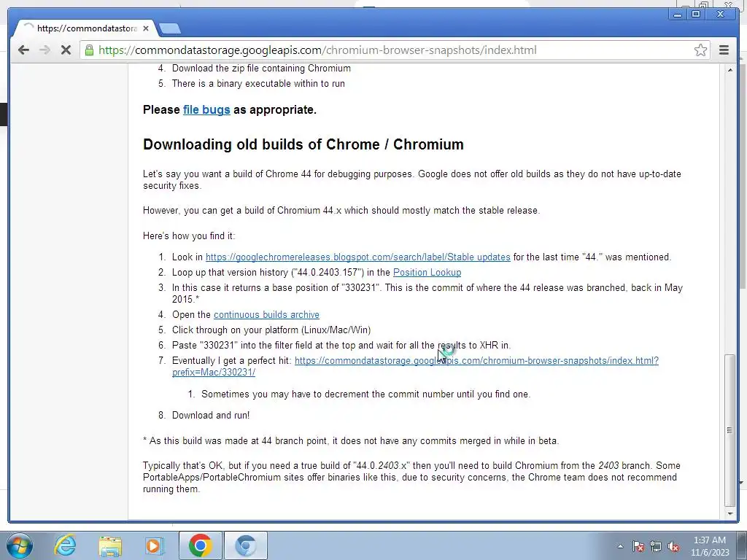Click heading Downloading old builds of Chrome / Chromium
The image size is (747, 560).
point(303,144)
